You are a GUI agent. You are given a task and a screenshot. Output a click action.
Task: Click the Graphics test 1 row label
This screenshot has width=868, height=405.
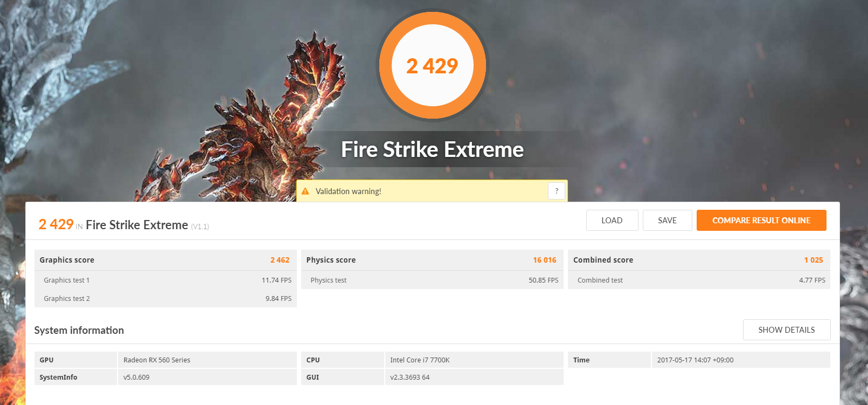tap(67, 280)
